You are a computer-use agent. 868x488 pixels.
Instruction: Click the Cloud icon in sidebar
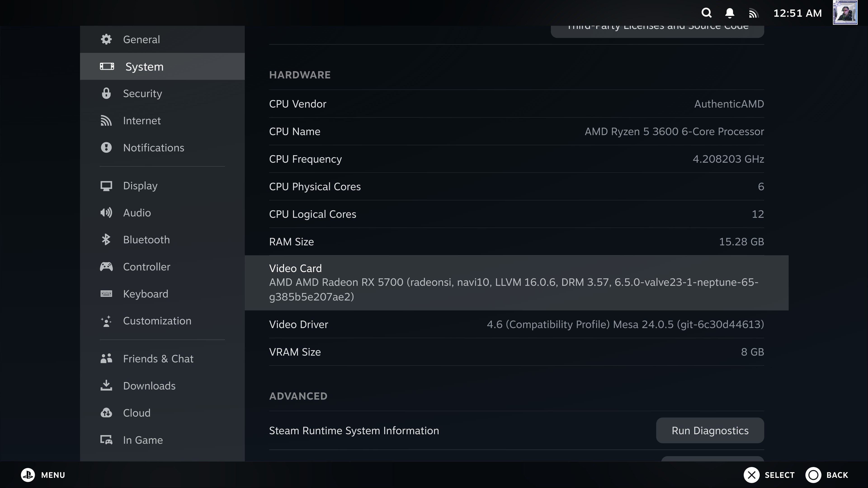click(106, 413)
